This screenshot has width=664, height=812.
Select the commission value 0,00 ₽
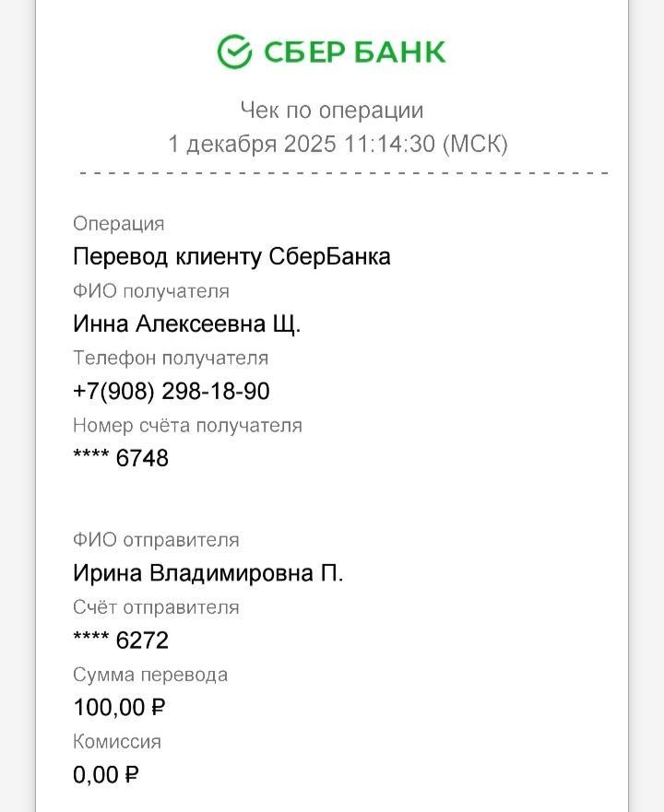click(x=106, y=775)
